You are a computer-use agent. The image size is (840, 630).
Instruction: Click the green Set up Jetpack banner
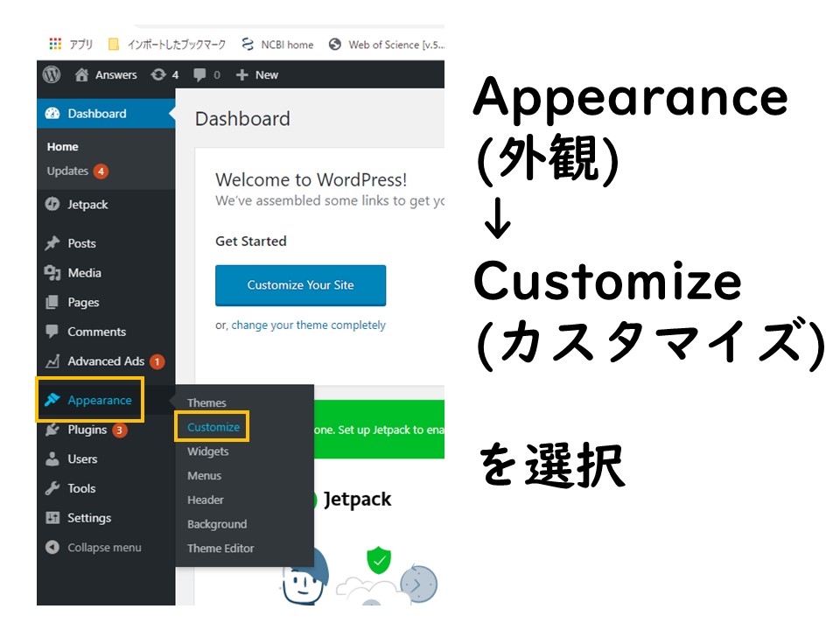(379, 430)
